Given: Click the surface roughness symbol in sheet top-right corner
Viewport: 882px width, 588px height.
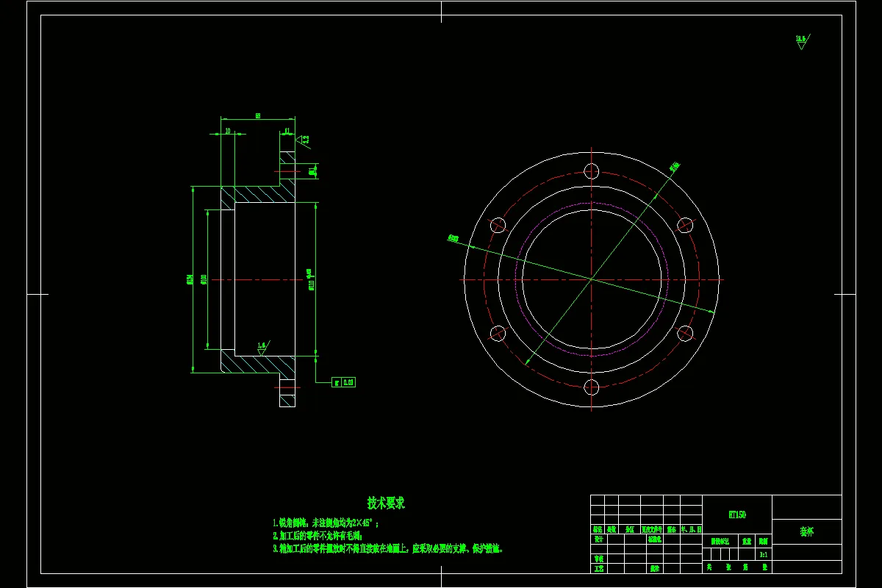Looking at the screenshot, I should [x=801, y=42].
